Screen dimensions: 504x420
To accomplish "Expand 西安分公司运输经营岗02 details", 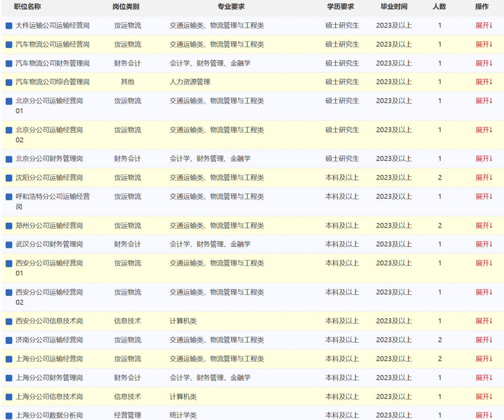I will (484, 292).
